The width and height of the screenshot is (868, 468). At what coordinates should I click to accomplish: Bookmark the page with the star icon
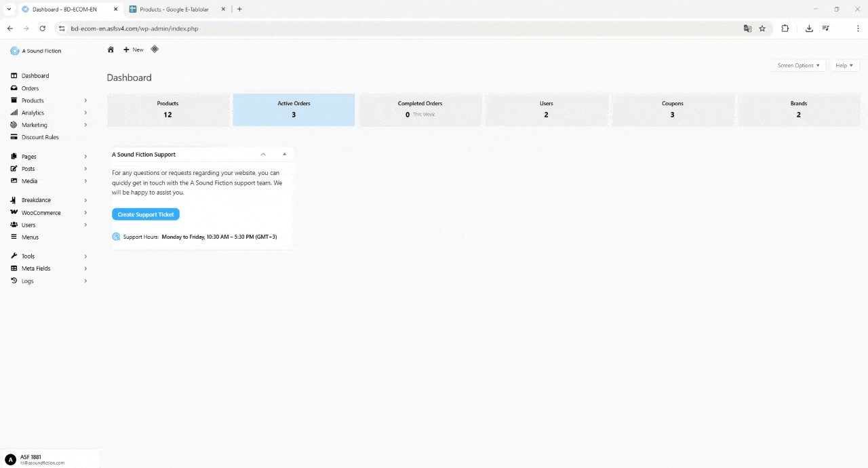tap(762, 28)
